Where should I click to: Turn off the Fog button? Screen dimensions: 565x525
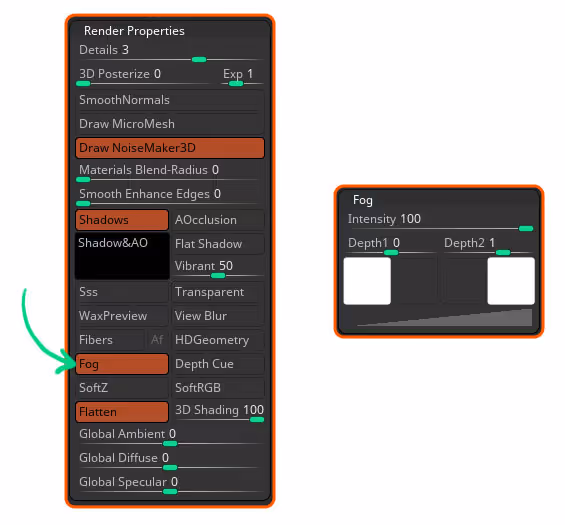(122, 364)
